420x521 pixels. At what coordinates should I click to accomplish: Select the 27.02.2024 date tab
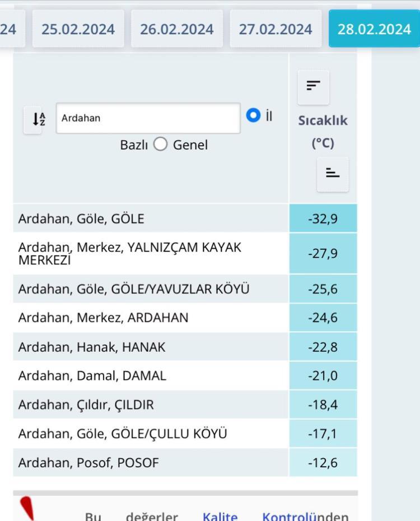click(275, 29)
